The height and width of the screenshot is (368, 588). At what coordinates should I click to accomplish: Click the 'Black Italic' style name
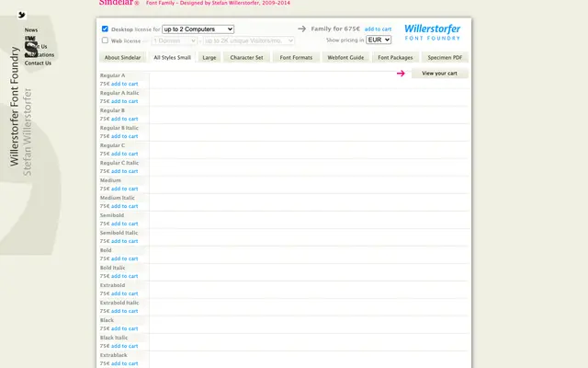pos(114,338)
